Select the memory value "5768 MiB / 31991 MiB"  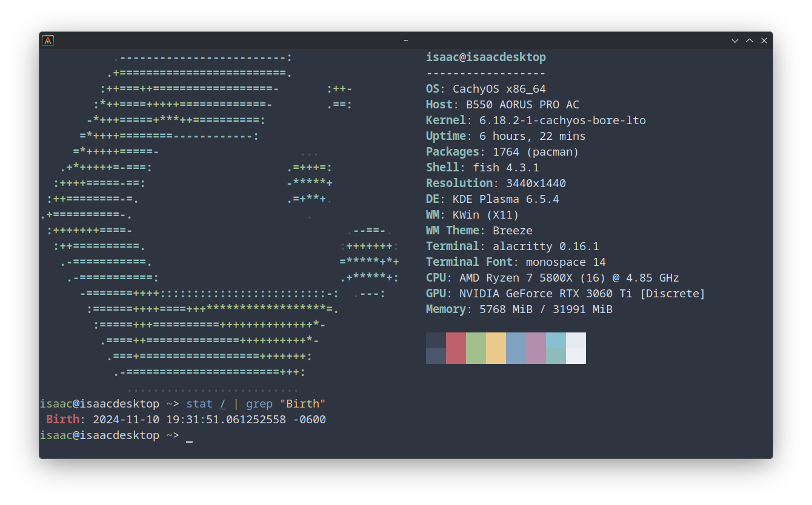pyautogui.click(x=546, y=309)
